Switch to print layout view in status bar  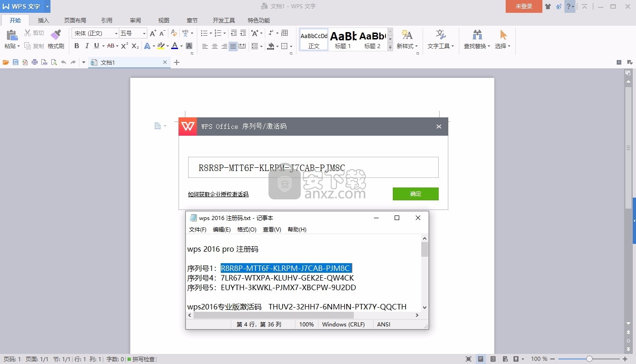point(480,359)
